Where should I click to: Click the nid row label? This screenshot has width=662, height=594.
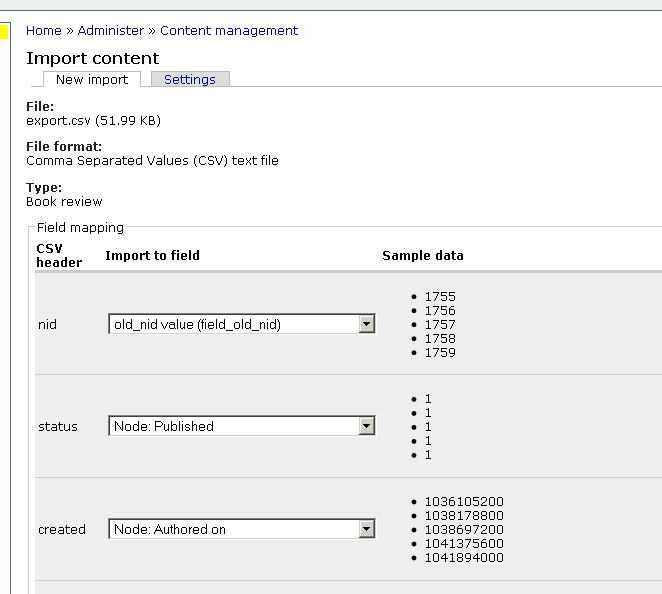[x=47, y=324]
